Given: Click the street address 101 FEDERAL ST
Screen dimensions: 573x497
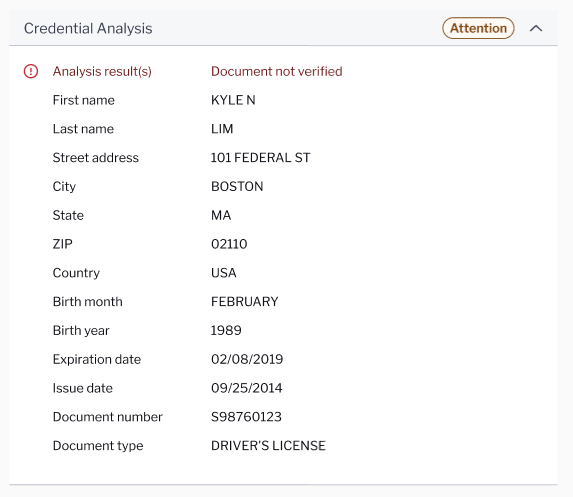Looking at the screenshot, I should [x=261, y=158].
